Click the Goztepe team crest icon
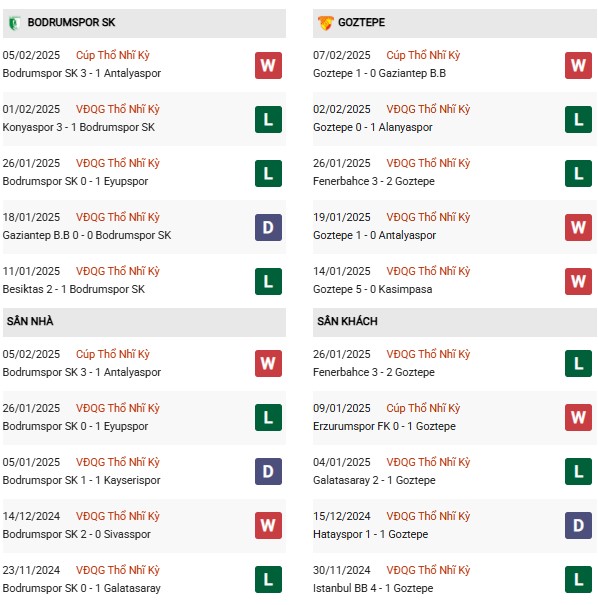This screenshot has width=598, height=605. click(325, 23)
